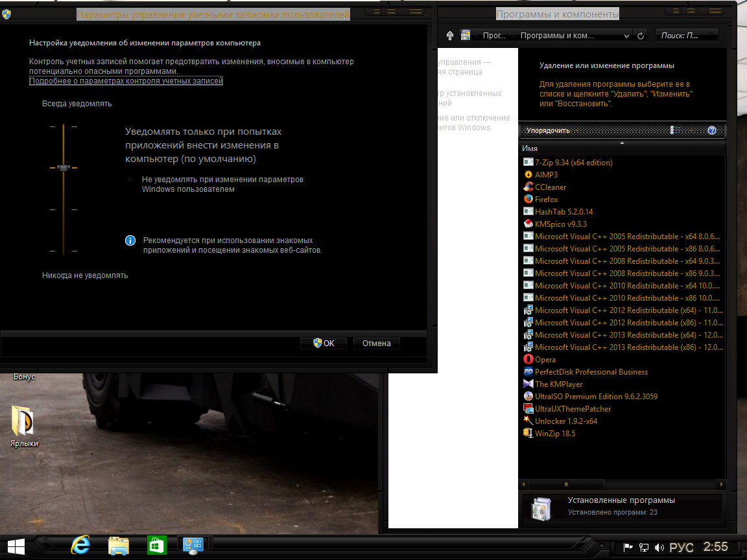
Task: Click the 2:55 clock in the tray
Action: point(716,546)
